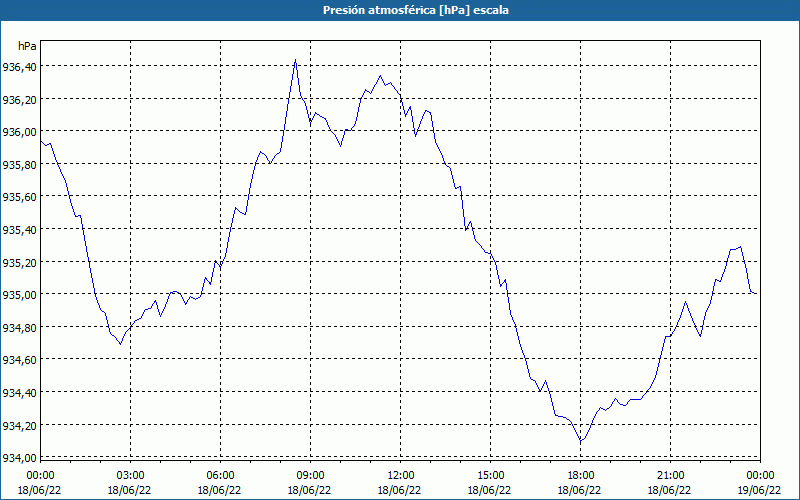Viewport: 800px width, 500px height.
Task: Select the 936,20 y-axis value
Action: point(19,99)
